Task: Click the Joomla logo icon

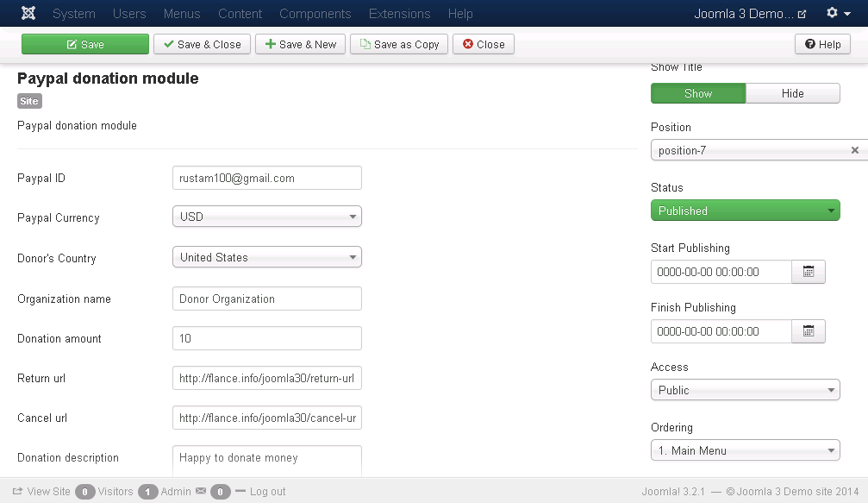Action: tap(28, 13)
